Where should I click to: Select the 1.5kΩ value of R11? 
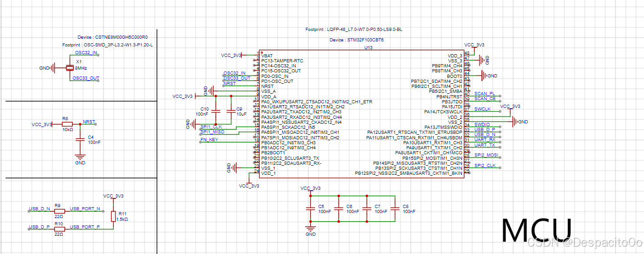click(x=122, y=219)
